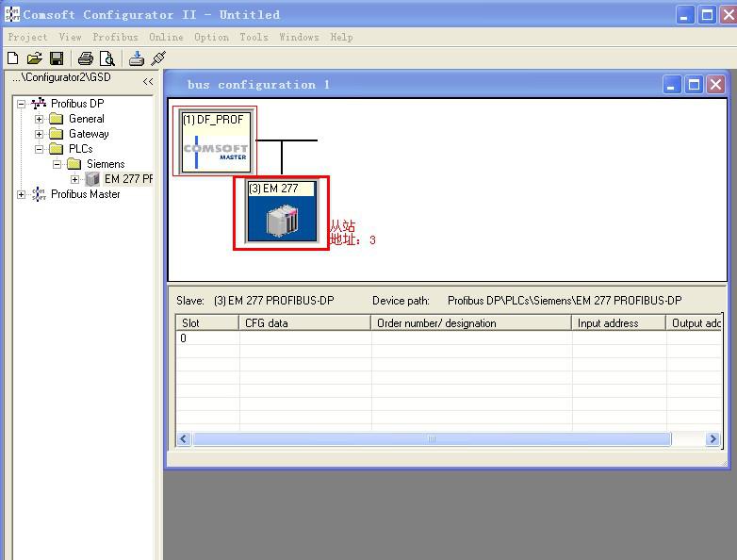Screen dimensions: 737x560
Task: Minimize the bus configuration 1 window
Action: (672, 85)
